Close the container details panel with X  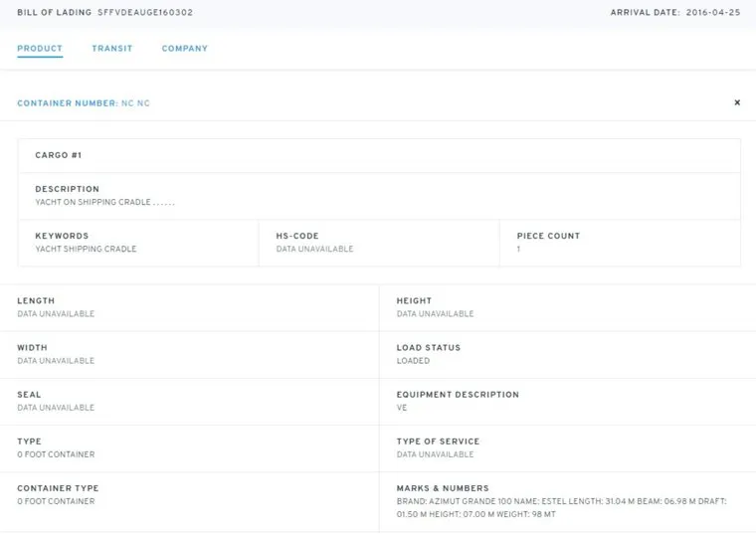pos(737,102)
